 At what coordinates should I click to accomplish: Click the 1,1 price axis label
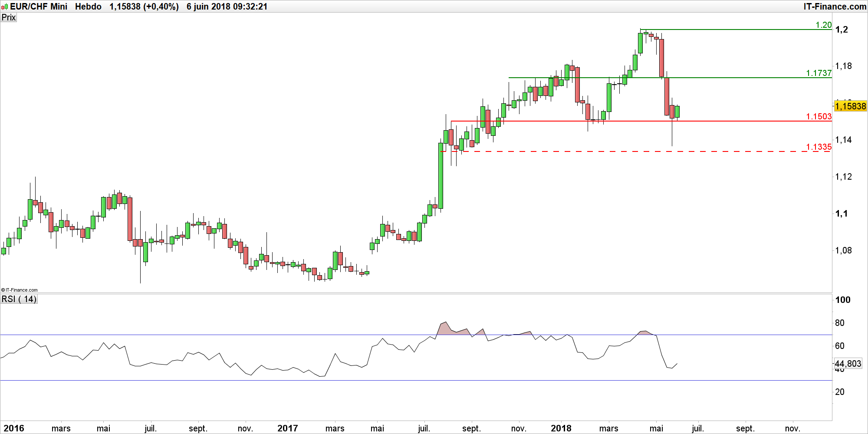[x=842, y=214]
